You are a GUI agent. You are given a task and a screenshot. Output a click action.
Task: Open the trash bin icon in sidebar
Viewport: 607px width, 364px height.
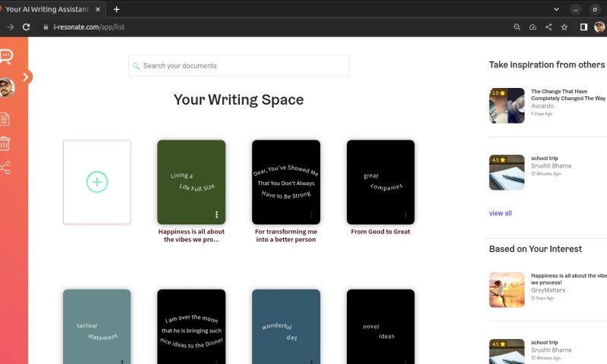(5, 143)
